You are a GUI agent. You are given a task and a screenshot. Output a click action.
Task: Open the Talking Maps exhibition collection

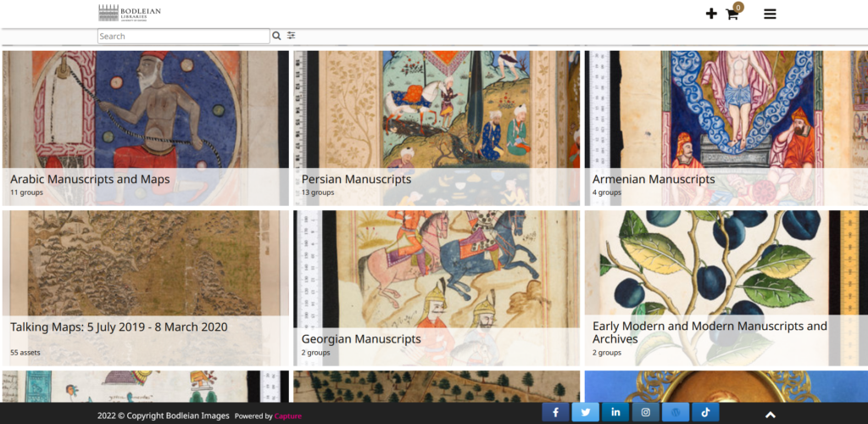pyautogui.click(x=119, y=326)
